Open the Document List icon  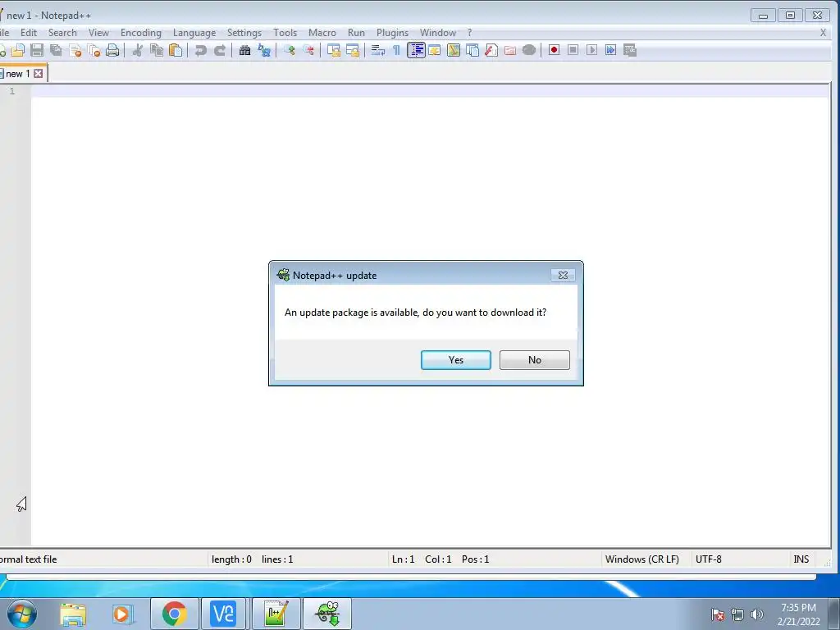click(472, 50)
